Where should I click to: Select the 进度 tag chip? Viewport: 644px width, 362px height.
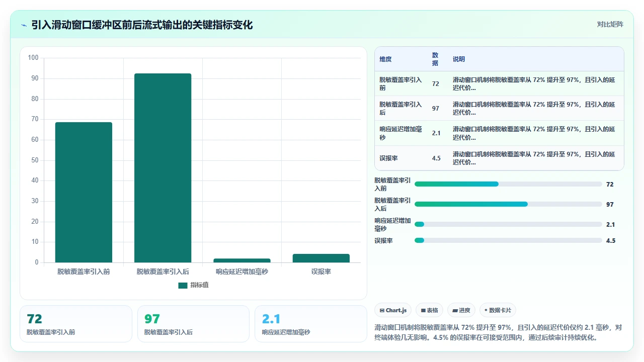(462, 310)
